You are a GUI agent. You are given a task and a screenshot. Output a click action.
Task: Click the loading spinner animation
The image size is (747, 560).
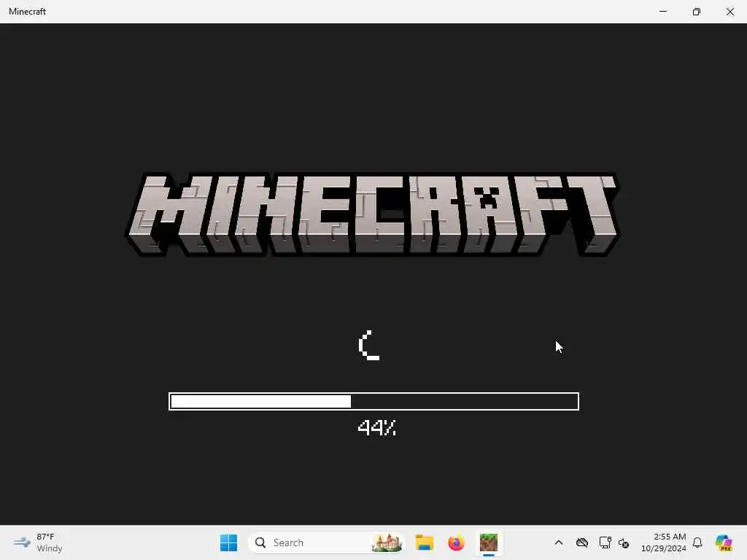(x=369, y=345)
